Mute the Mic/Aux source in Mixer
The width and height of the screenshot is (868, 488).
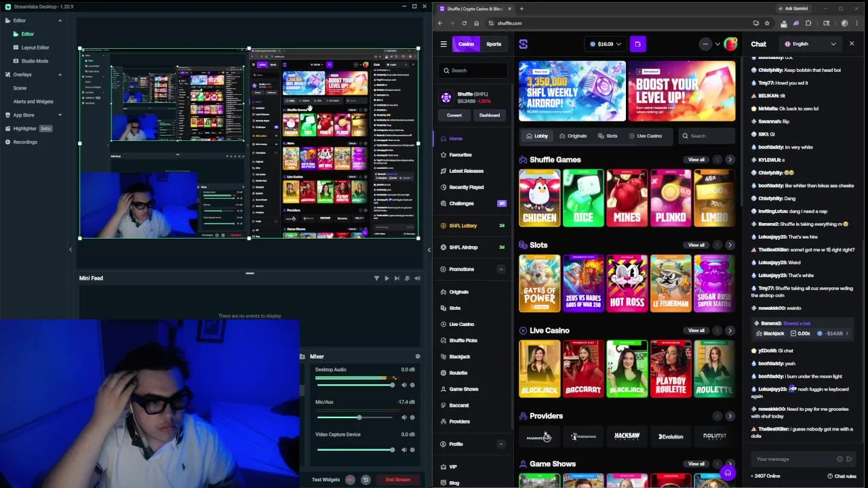(404, 418)
